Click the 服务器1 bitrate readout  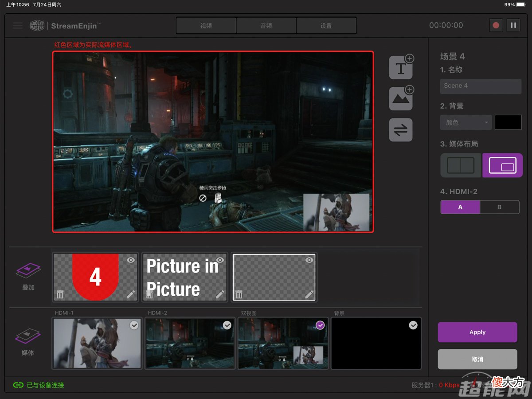(x=436, y=385)
